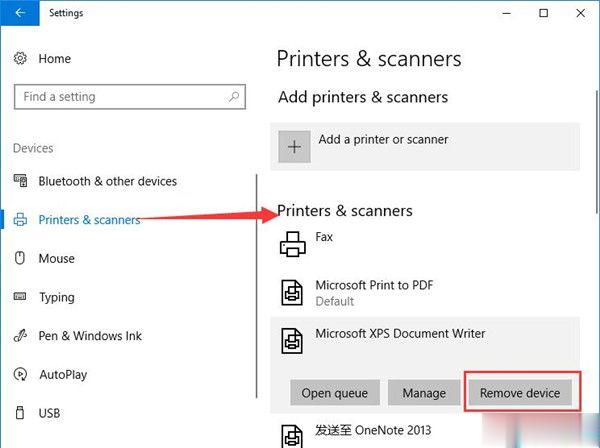Screen dimensions: 600x448
Task: Maximize the Settings window
Action: click(x=543, y=13)
